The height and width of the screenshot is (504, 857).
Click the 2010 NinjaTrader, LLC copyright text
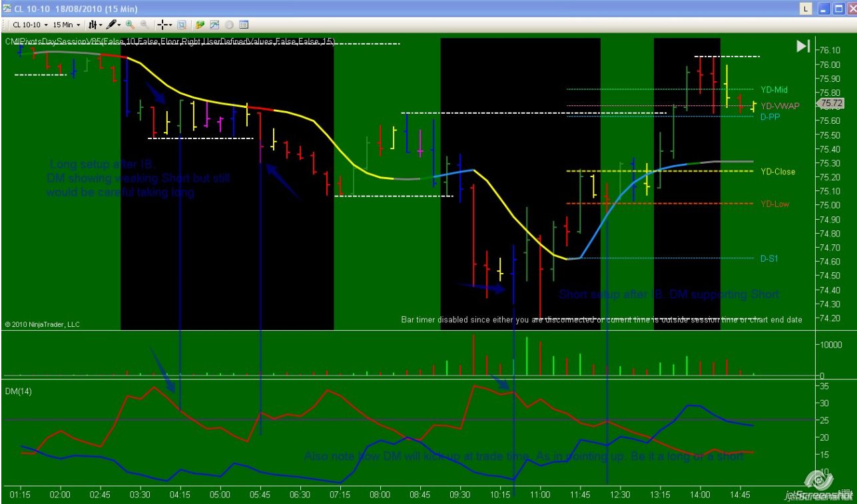point(42,324)
